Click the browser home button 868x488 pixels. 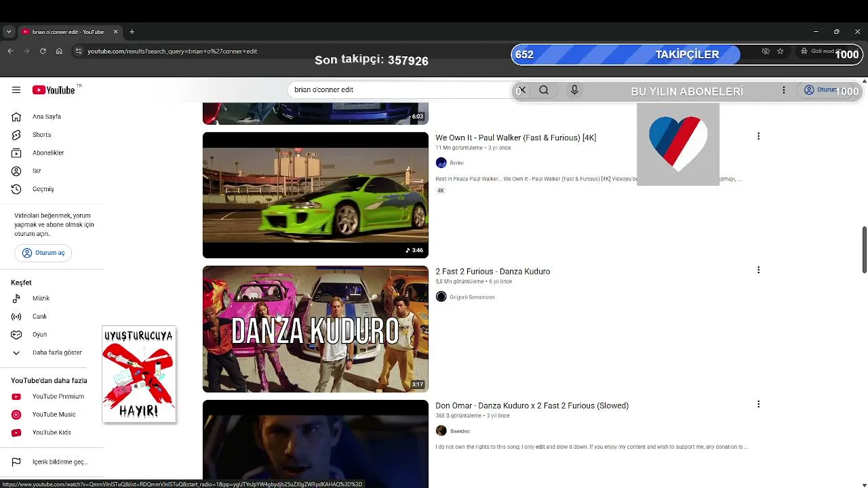tap(59, 51)
